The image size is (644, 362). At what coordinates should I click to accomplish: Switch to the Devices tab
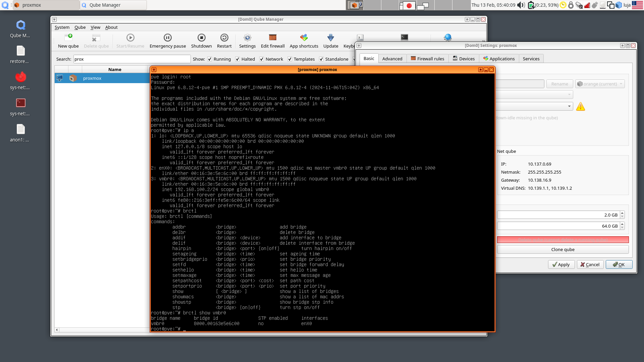[464, 59]
